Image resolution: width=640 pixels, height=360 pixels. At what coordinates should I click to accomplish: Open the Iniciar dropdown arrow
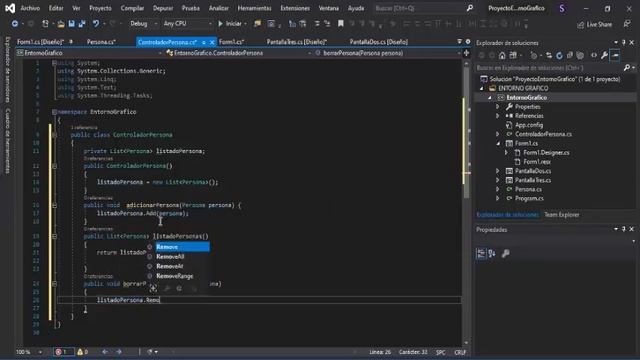pyautogui.click(x=245, y=24)
